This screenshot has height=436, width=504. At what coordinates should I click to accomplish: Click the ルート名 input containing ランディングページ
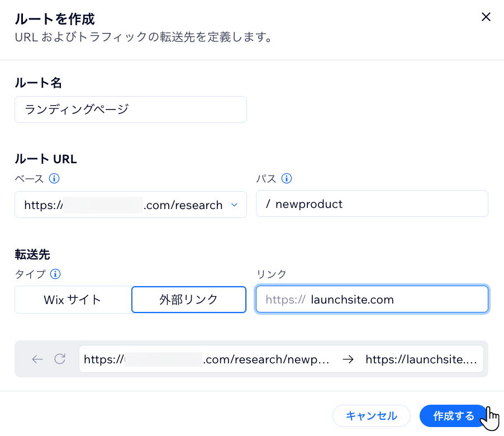[x=130, y=110]
